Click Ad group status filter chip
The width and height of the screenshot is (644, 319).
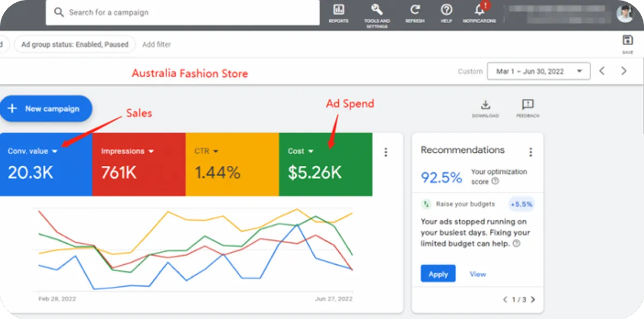point(75,45)
